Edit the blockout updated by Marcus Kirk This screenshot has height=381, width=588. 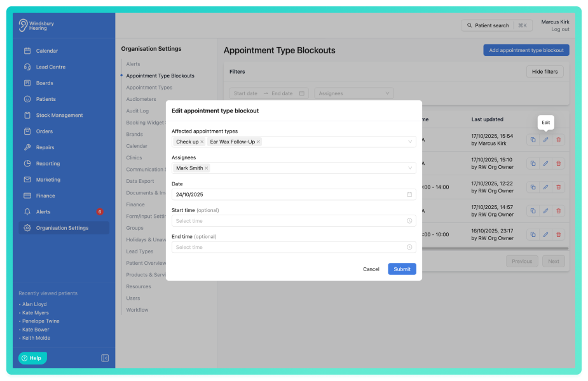click(545, 140)
